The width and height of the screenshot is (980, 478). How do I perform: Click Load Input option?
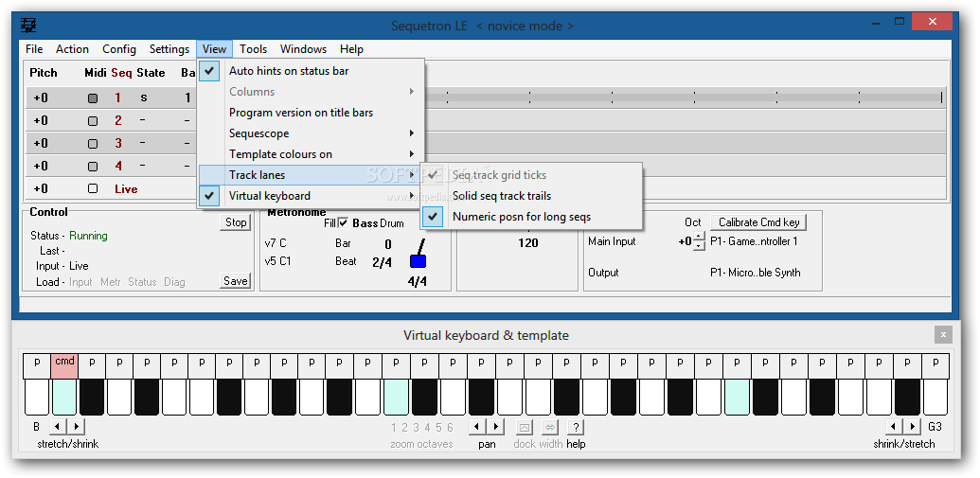click(80, 282)
